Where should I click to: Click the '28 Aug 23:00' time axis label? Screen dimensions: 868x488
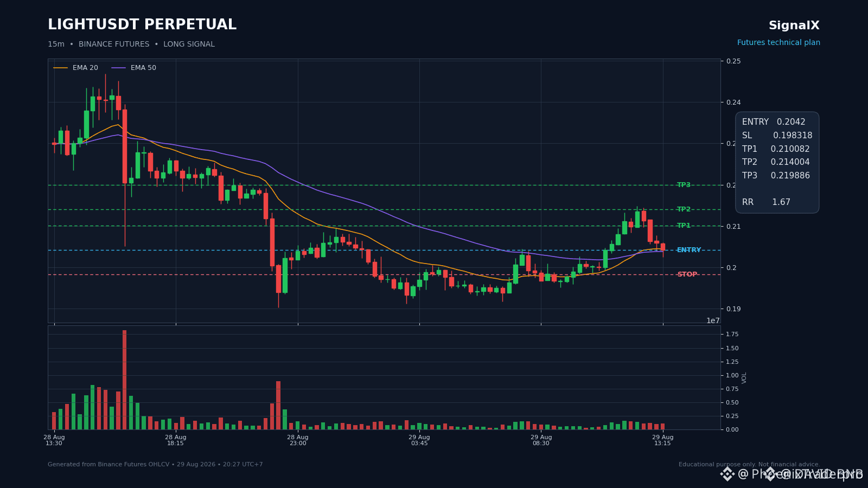click(298, 440)
